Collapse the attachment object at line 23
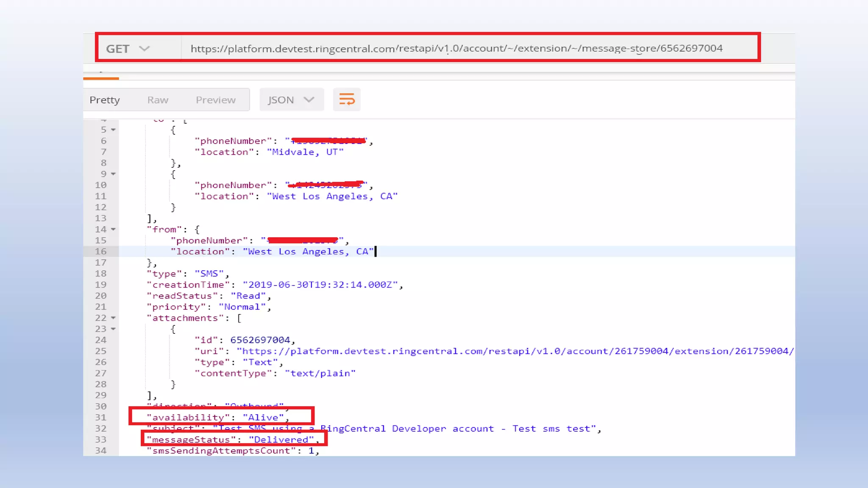 point(113,329)
